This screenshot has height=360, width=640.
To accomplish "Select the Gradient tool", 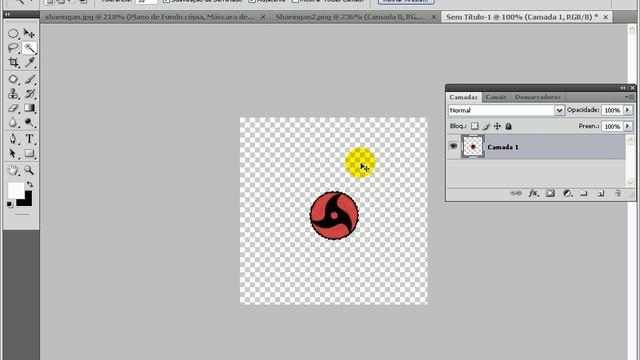I will [29, 108].
